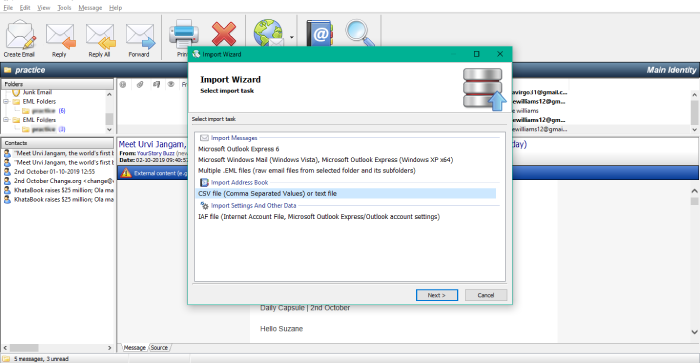Click the Reply toolbar icon
This screenshot has width=700, height=363.
point(59,39)
